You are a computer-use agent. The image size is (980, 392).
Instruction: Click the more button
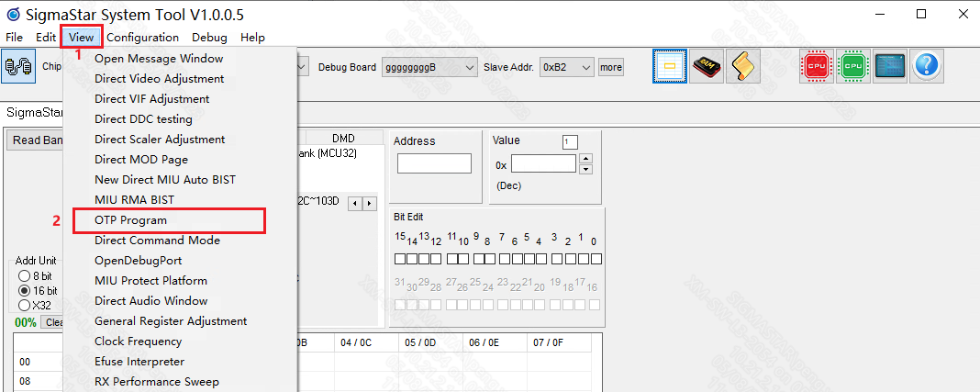[610, 67]
